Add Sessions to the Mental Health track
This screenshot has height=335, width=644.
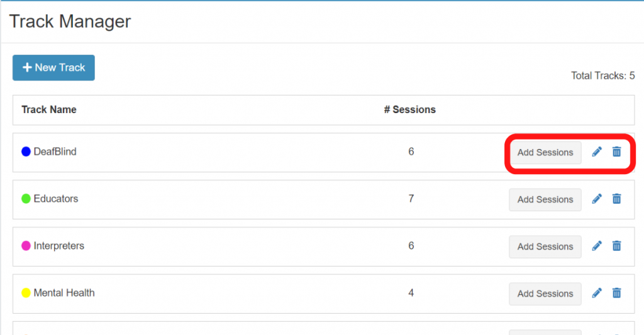pyautogui.click(x=545, y=294)
